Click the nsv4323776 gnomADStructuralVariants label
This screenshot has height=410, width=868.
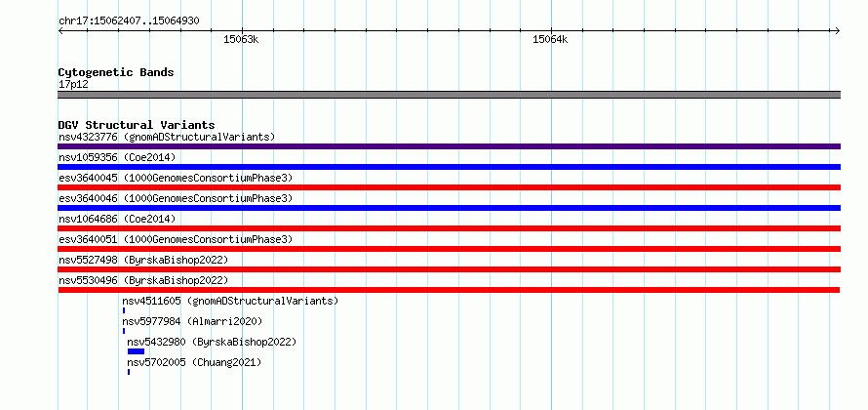pos(167,137)
